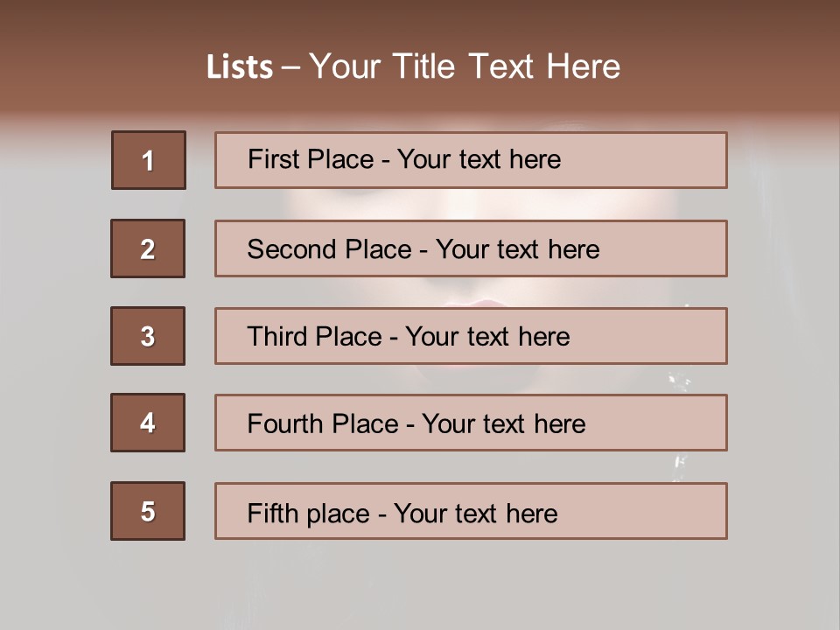Viewport: 840px width, 630px height.
Task: Click the word "First" in the top row
Action: 274,159
